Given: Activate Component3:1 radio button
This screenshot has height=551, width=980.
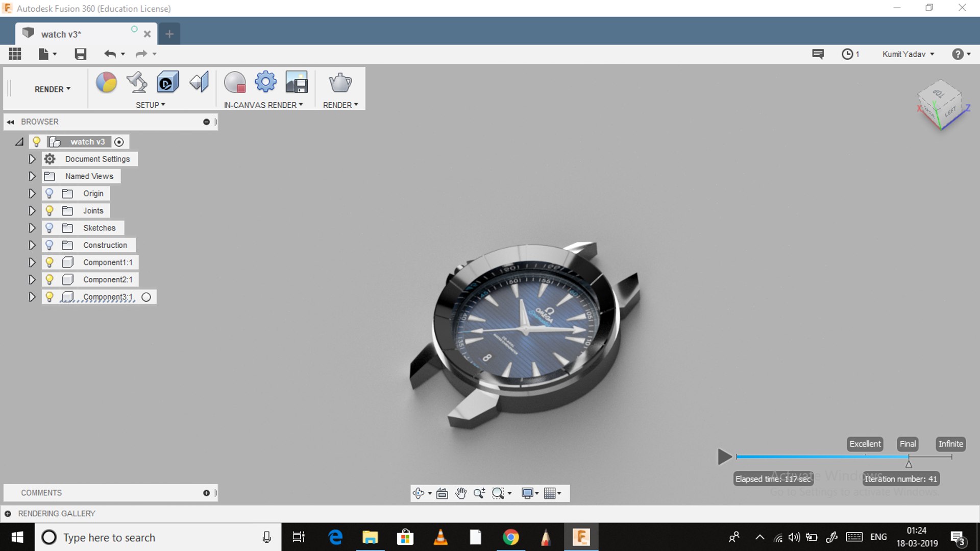Looking at the screenshot, I should tap(146, 297).
